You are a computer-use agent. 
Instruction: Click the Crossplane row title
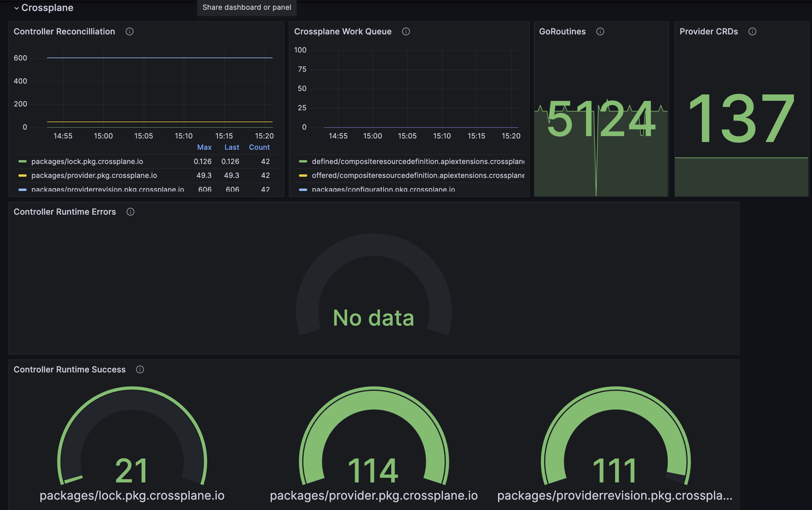point(47,8)
